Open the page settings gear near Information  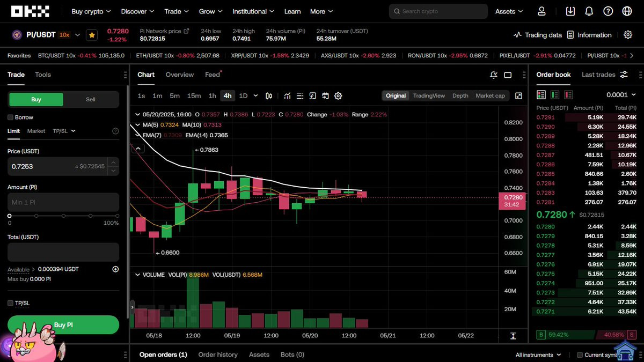628,35
